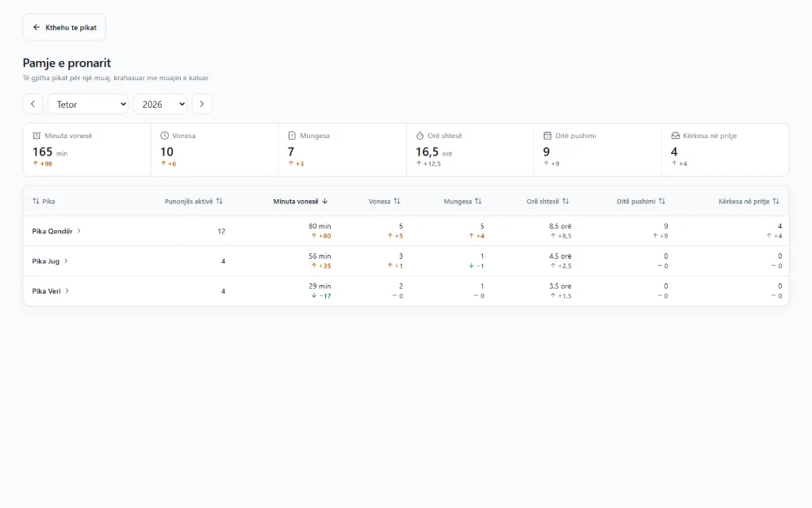Click the alarm clock icon beside Minuta vonesë card
Screen dimensions: 812x508
tap(36, 136)
